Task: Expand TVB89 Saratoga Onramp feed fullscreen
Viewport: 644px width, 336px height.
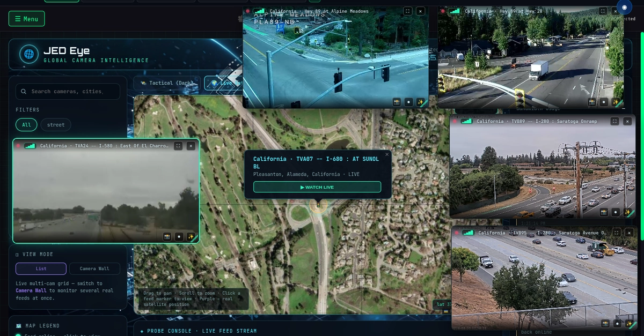Action: [x=615, y=122]
